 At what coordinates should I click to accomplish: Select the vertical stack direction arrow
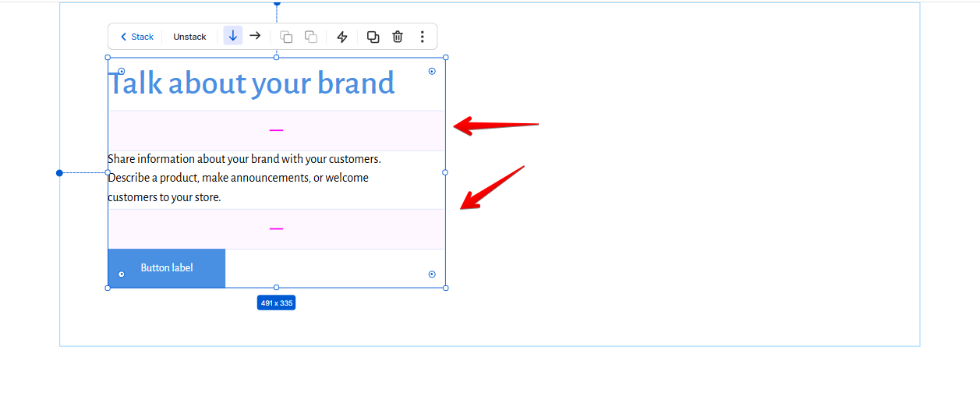pos(232,36)
